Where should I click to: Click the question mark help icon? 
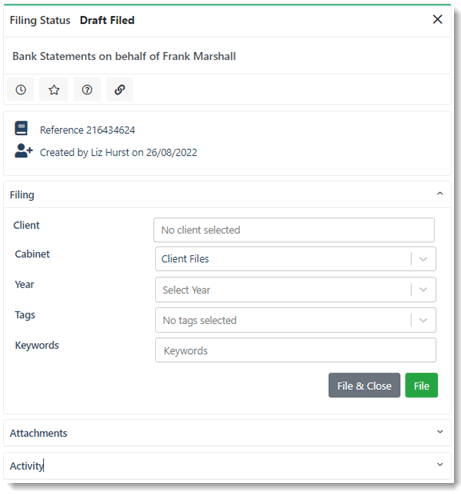coord(87,89)
